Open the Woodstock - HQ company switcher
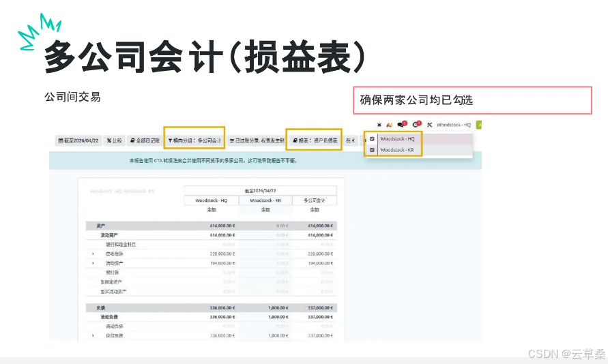608x364 pixels. pos(453,125)
